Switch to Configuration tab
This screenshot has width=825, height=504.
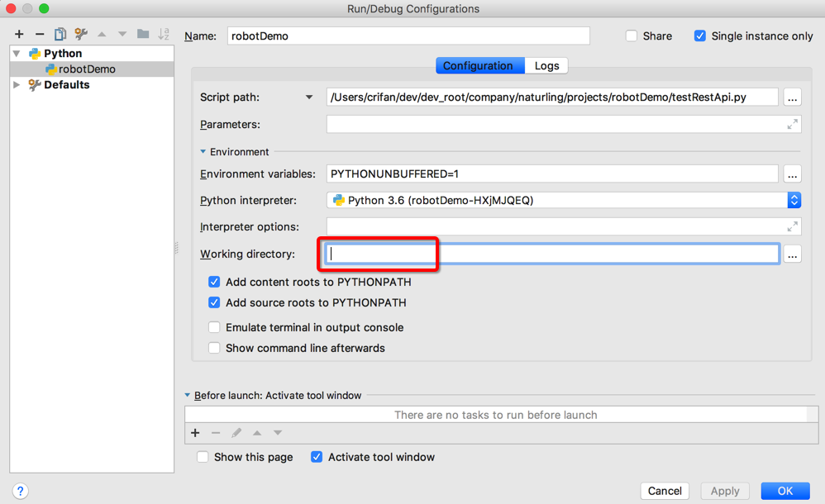tap(480, 66)
